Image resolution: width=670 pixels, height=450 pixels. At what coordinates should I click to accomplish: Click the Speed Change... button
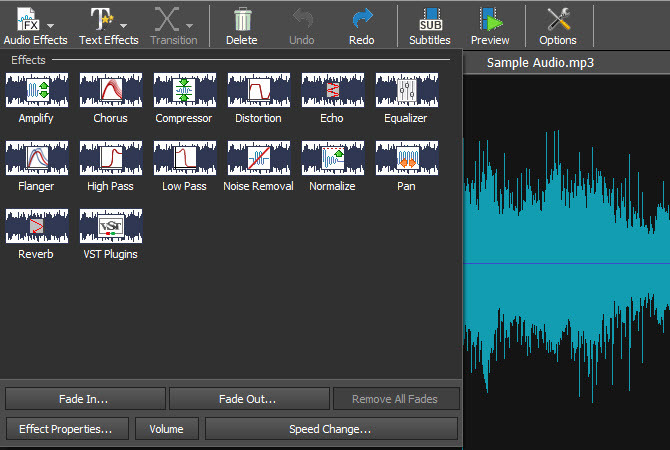[x=331, y=429]
